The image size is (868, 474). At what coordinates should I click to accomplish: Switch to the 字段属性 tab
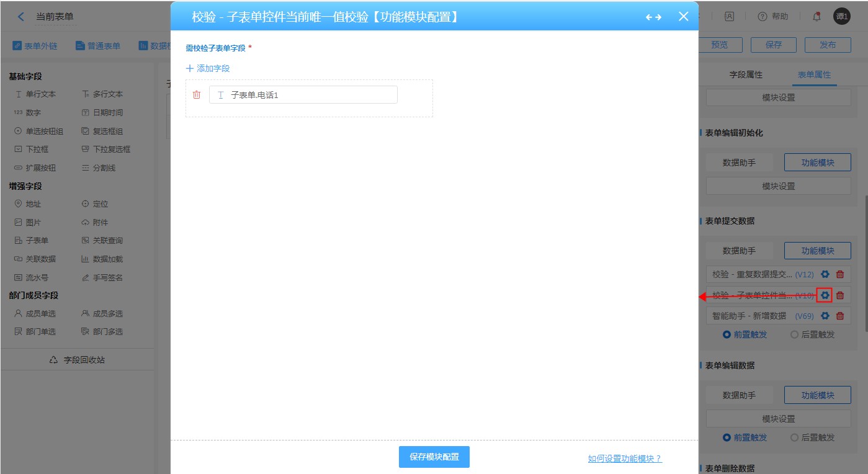point(746,74)
